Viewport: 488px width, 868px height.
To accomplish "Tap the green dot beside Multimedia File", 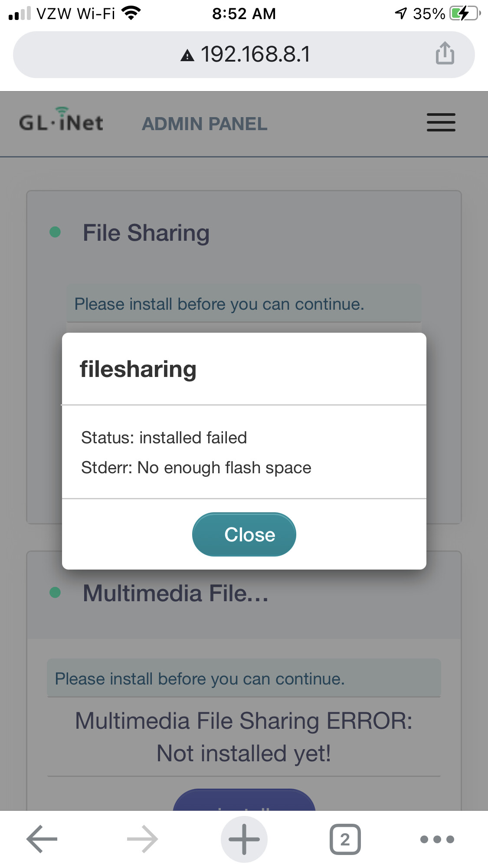I will pyautogui.click(x=55, y=592).
